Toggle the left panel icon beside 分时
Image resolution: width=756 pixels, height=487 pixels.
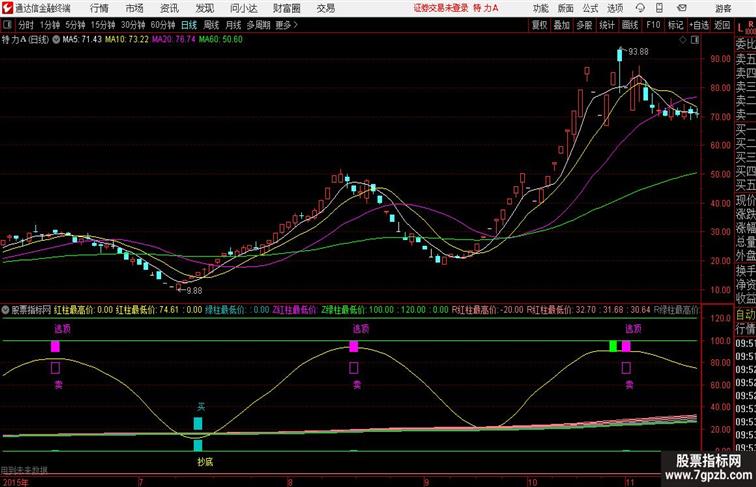pos(7,25)
